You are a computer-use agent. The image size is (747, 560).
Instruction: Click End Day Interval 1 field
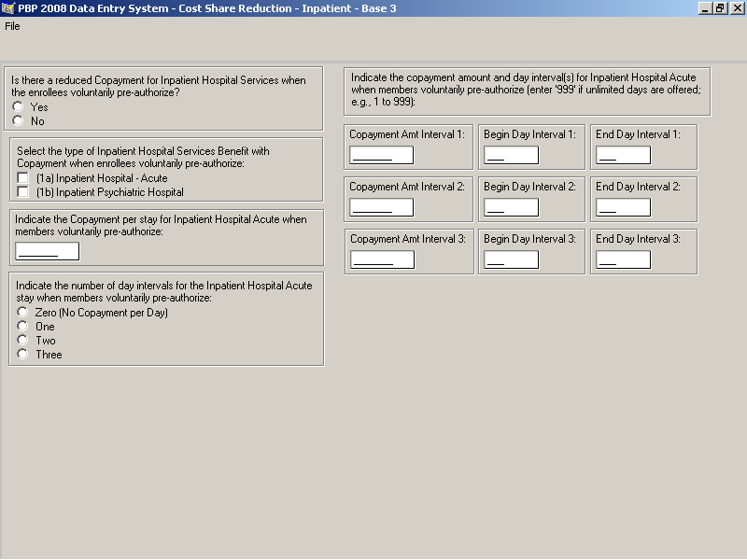(x=623, y=155)
